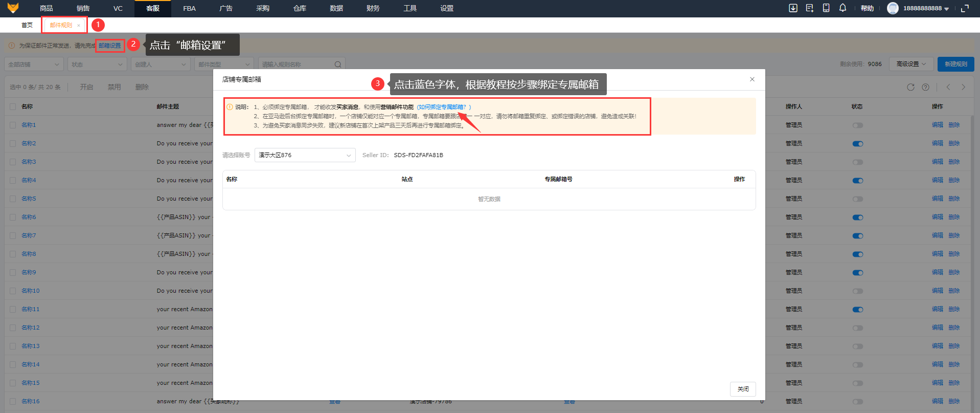Open the mobile app icon

click(x=826, y=8)
